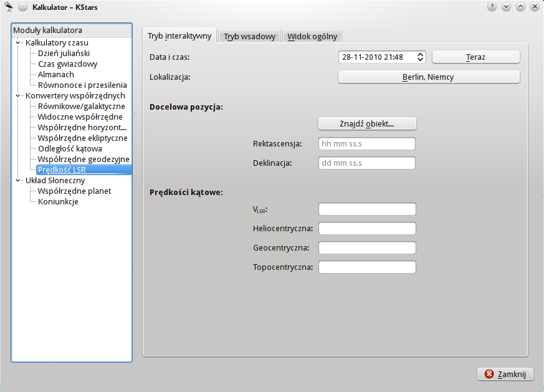Click the Heliocentryczna velocity field

tap(366, 229)
